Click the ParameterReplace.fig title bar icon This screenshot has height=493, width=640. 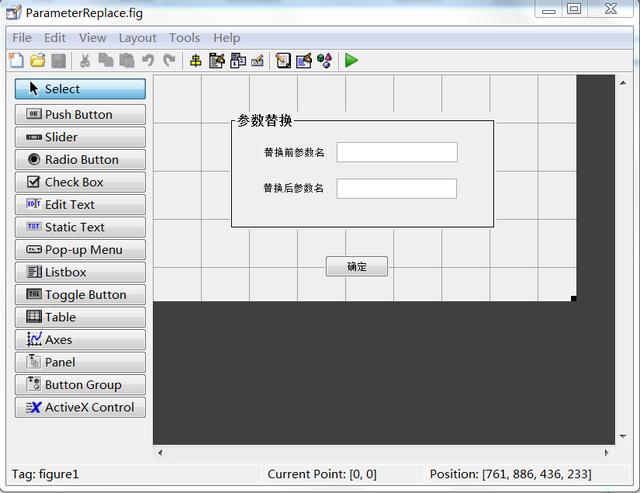[x=14, y=12]
